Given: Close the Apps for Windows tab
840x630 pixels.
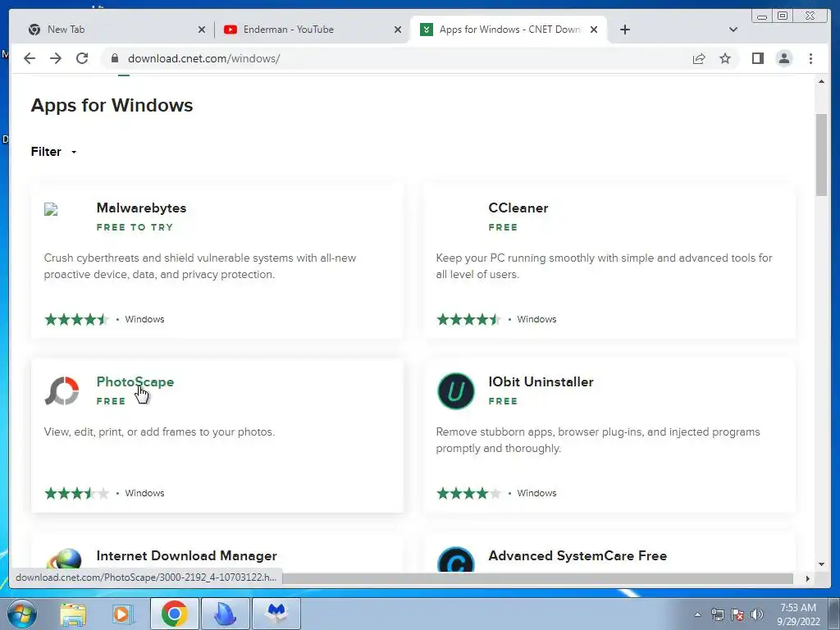Looking at the screenshot, I should click(594, 30).
